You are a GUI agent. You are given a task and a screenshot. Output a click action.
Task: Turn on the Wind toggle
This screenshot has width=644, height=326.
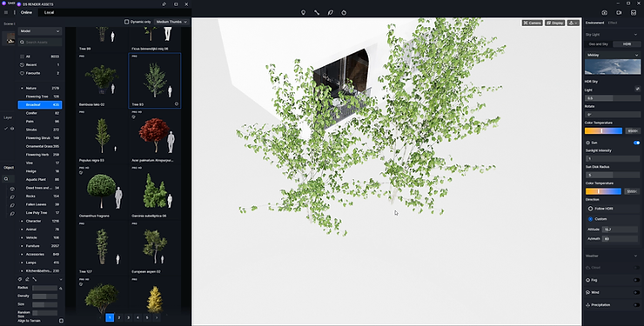point(637,292)
